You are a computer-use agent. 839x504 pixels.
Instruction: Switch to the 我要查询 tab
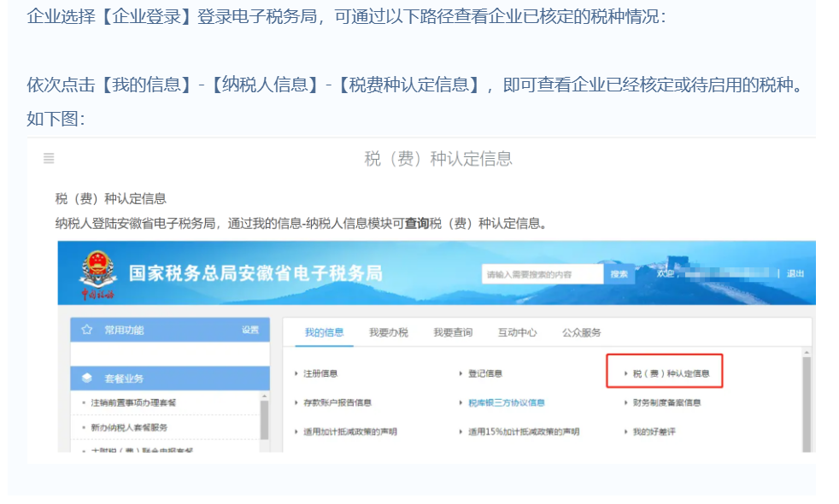[452, 332]
